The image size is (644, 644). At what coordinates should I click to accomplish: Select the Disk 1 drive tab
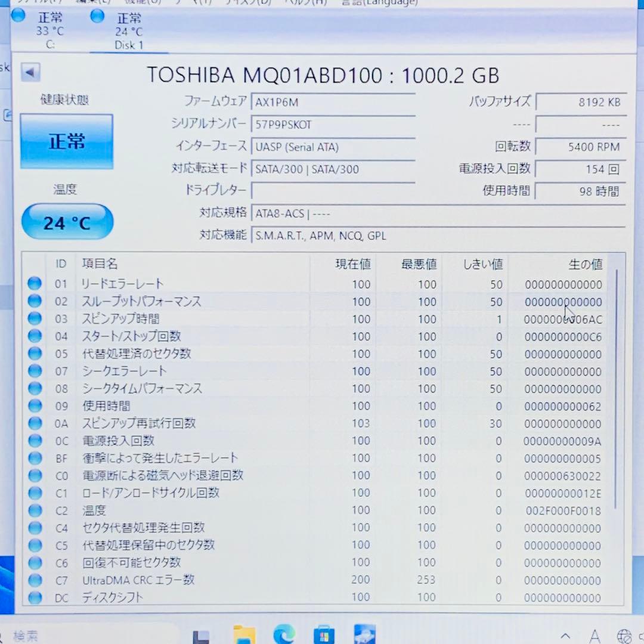click(129, 31)
